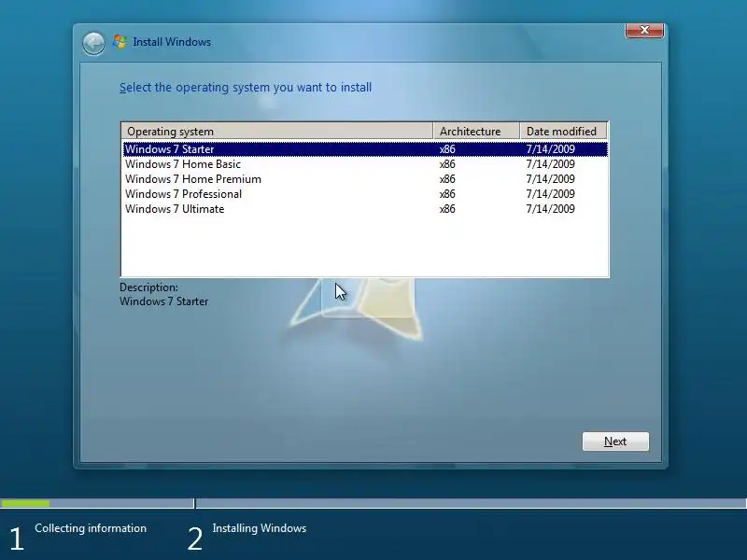Click the Next button
The width and height of the screenshot is (747, 560).
[x=615, y=441]
